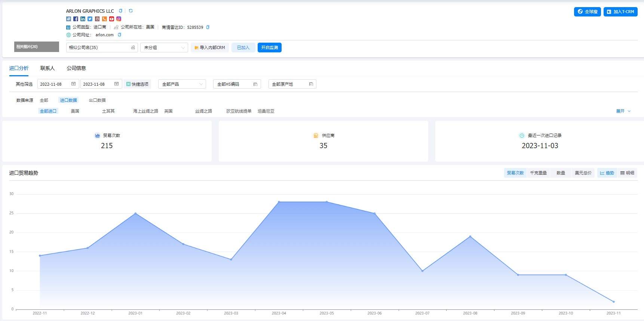Image resolution: width=644 pixels, height=321 pixels.
Task: Open the 全部HS编码 selector
Action: pos(237,84)
